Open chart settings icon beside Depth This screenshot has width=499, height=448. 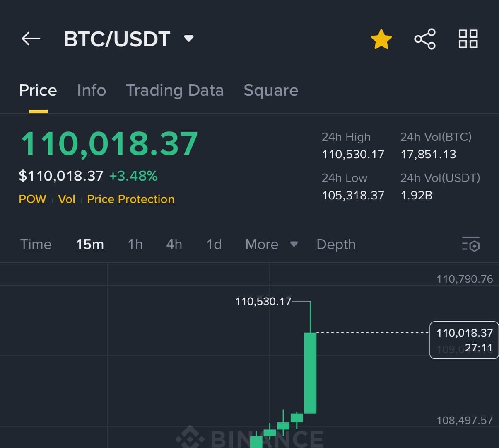(471, 244)
